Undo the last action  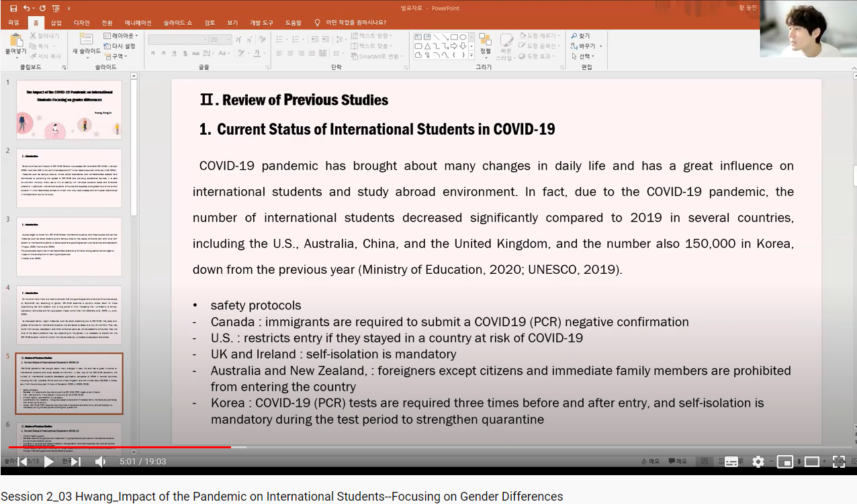pyautogui.click(x=27, y=8)
